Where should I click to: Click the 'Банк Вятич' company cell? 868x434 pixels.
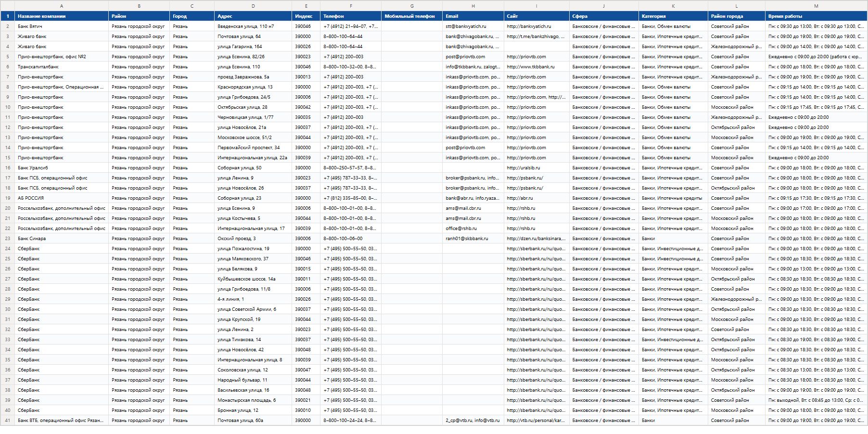point(62,26)
